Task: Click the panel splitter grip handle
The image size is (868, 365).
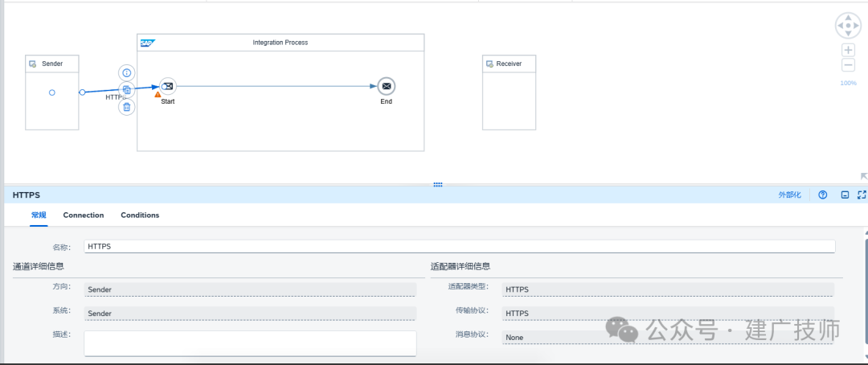Action: point(438,185)
